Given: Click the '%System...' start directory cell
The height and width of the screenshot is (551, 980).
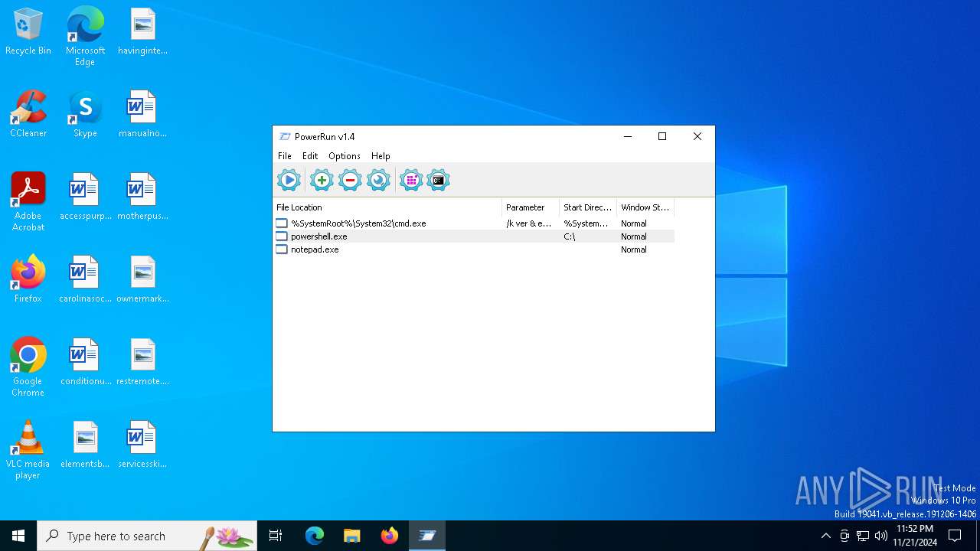Looking at the screenshot, I should click(x=586, y=223).
